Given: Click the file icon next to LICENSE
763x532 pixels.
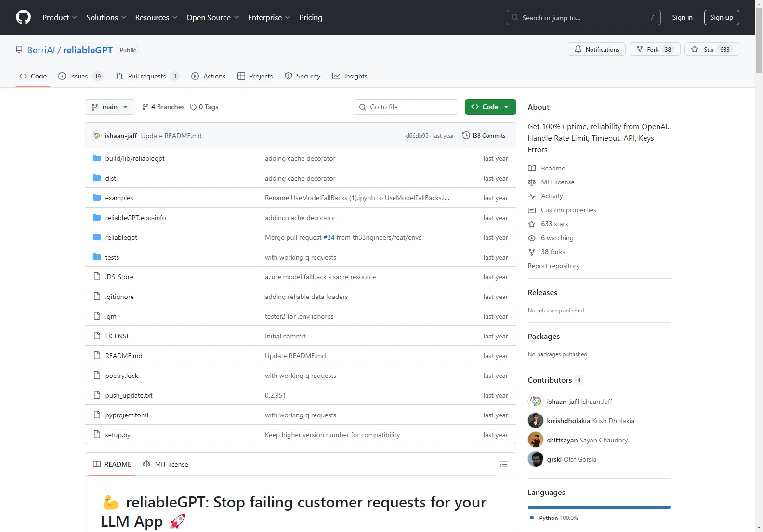Looking at the screenshot, I should click(x=97, y=336).
